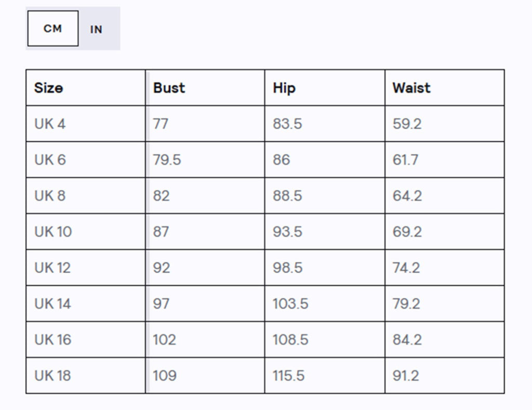Click hip value 93.5 for UK 10
This screenshot has width=532, height=410.
click(x=287, y=232)
